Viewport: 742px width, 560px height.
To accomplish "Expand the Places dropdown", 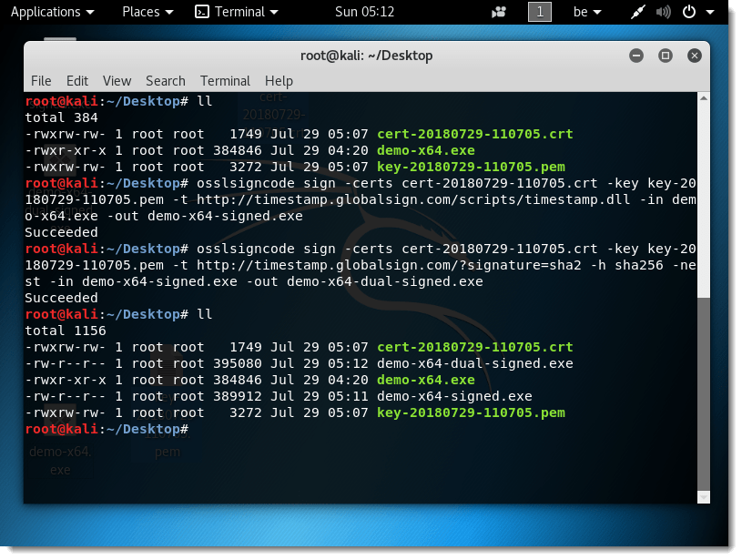I will pyautogui.click(x=147, y=12).
